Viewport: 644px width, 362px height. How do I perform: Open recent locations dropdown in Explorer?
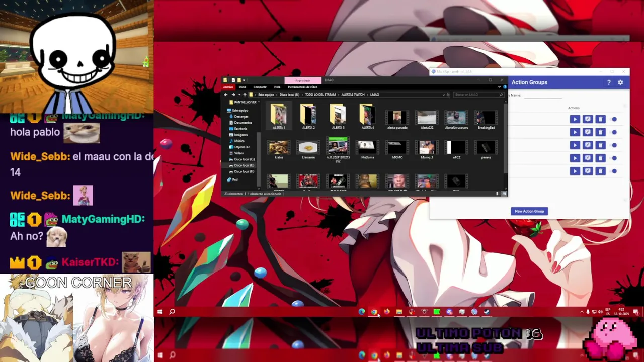pos(239,95)
